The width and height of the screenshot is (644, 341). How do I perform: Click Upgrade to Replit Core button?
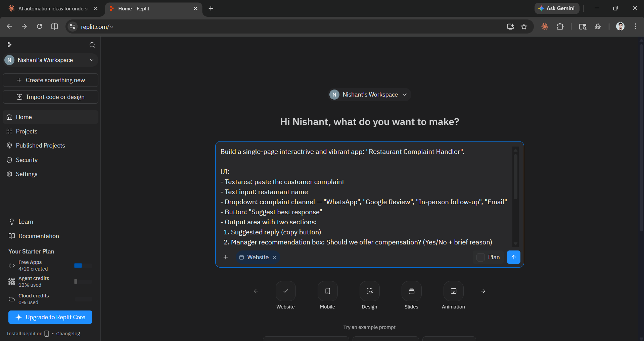pos(50,317)
